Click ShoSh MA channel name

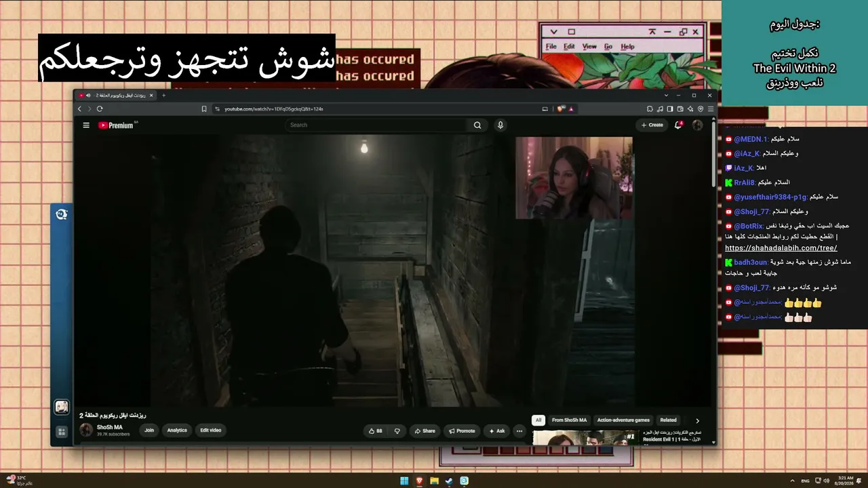coord(110,428)
